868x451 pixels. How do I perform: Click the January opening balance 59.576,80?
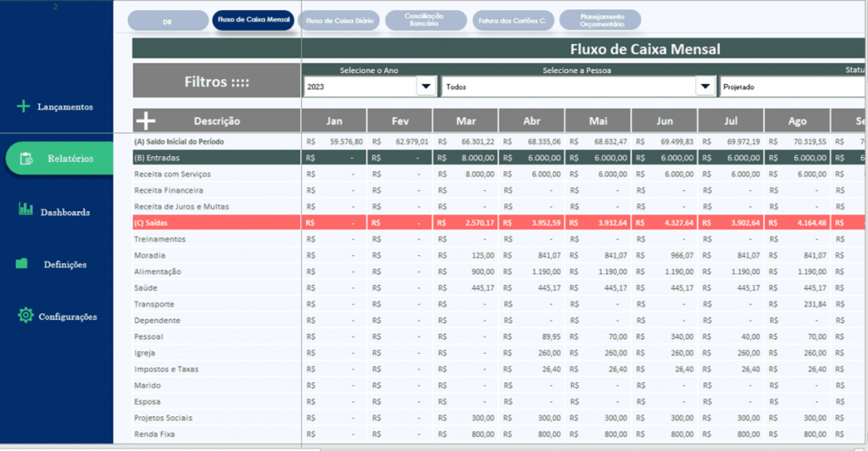click(x=347, y=142)
